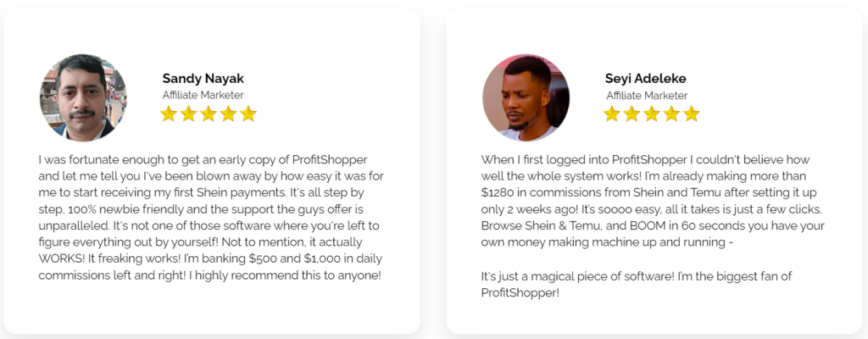
Task: Click the fifth star in Sandy Nayak's rating
Action: coord(248,114)
